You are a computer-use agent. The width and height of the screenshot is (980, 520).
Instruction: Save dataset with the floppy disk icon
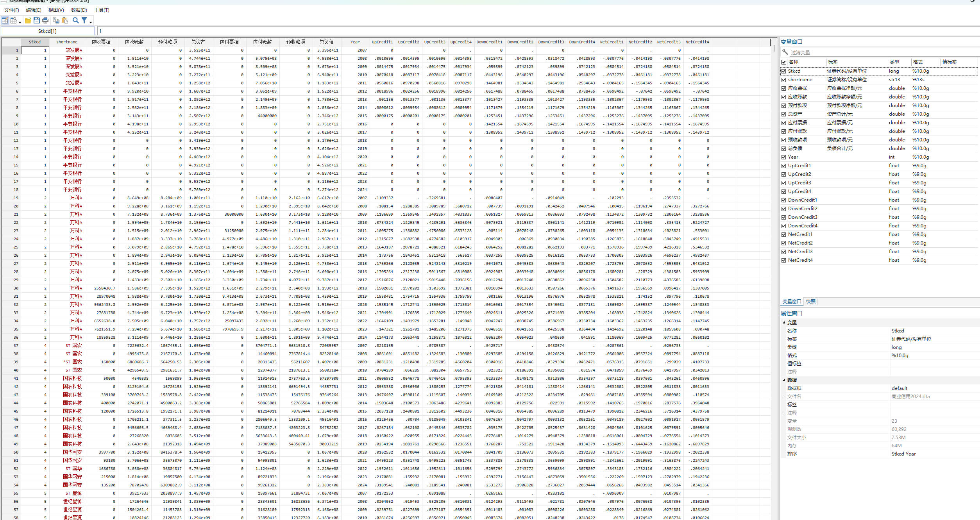(x=37, y=20)
